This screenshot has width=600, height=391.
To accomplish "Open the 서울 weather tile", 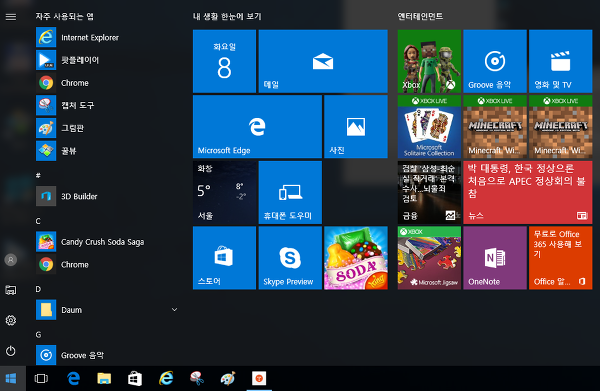I will coord(224,192).
